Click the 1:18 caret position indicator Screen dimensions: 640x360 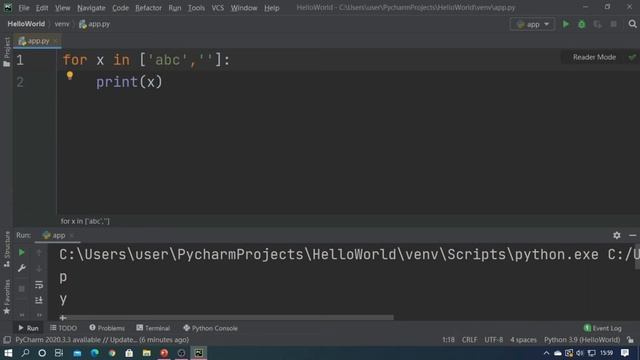tap(448, 340)
